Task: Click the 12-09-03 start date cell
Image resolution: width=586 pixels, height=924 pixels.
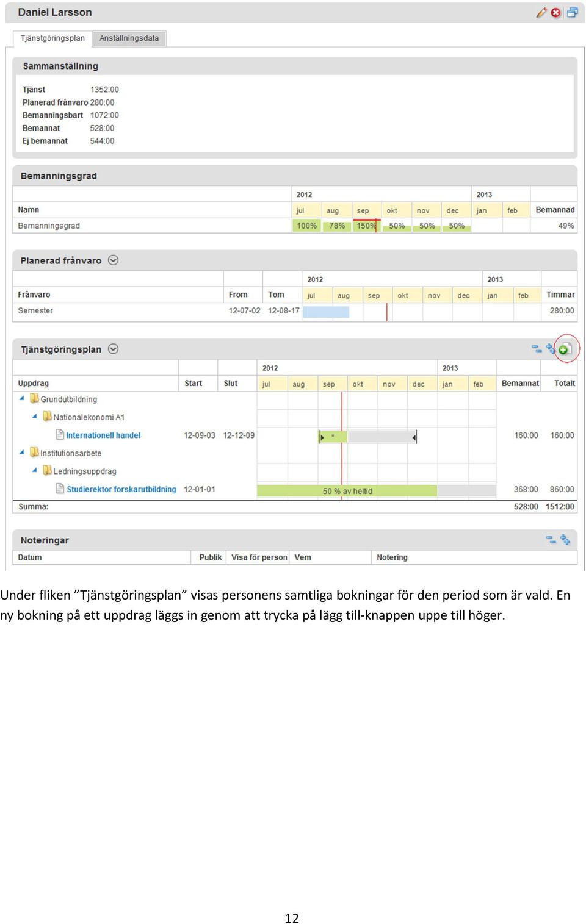Action: pyautogui.click(x=200, y=435)
